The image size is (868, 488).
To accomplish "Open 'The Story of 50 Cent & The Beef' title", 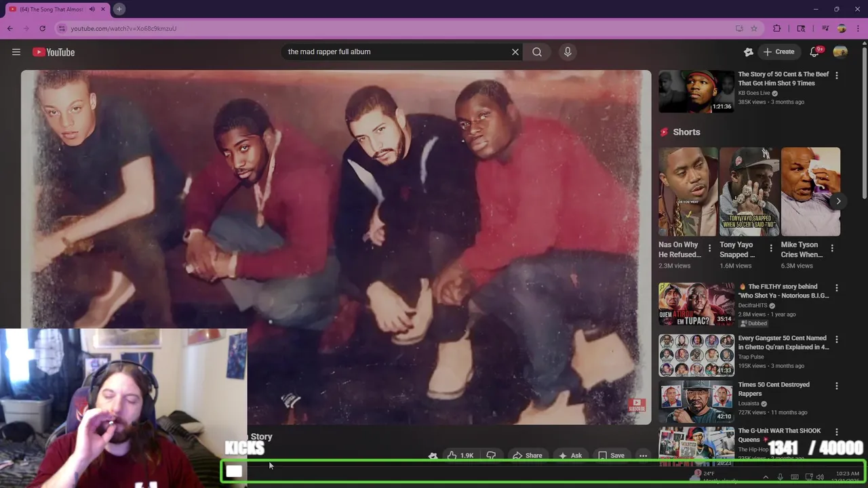I will click(x=783, y=79).
